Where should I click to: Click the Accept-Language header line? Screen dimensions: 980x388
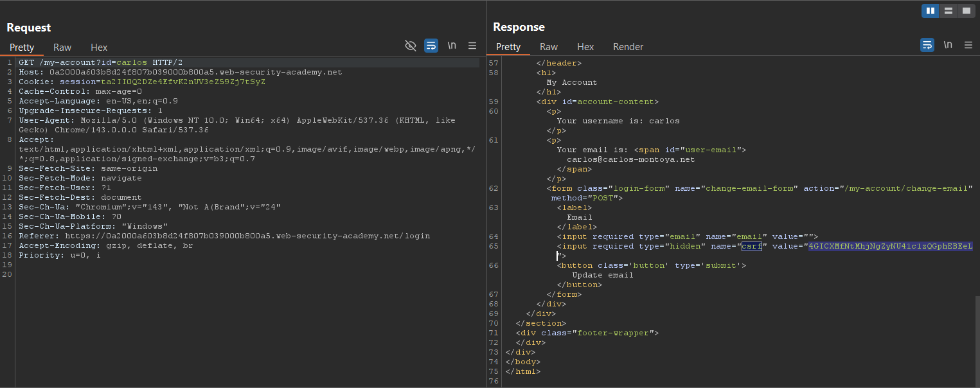click(98, 101)
